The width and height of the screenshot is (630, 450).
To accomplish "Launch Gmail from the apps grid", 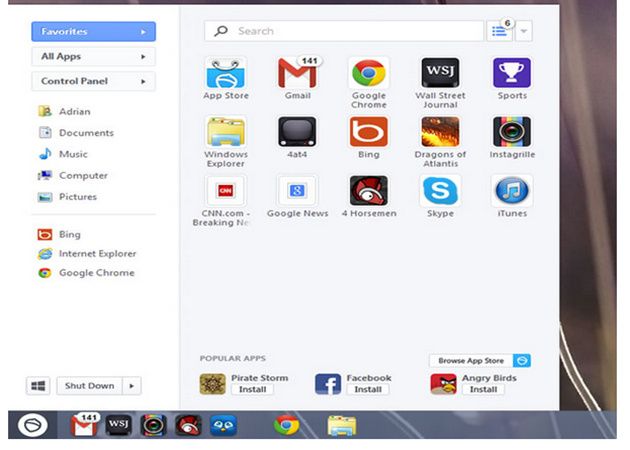I will point(297,74).
